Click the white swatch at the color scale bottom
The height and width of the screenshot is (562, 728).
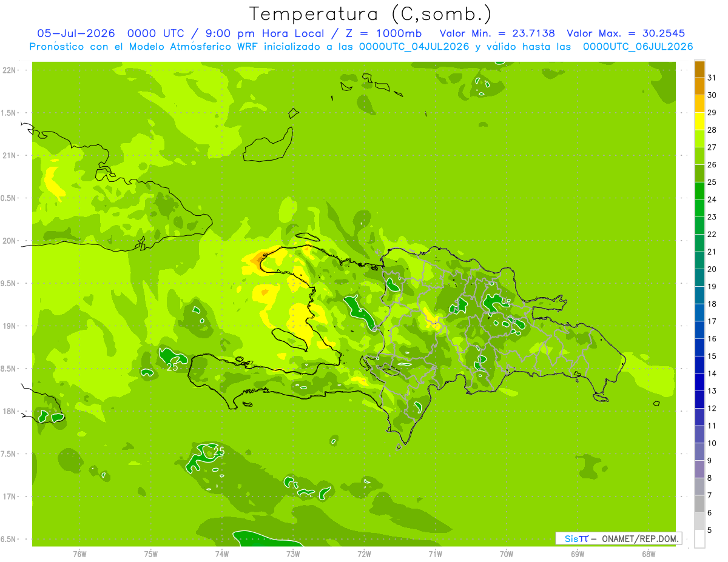(699, 539)
